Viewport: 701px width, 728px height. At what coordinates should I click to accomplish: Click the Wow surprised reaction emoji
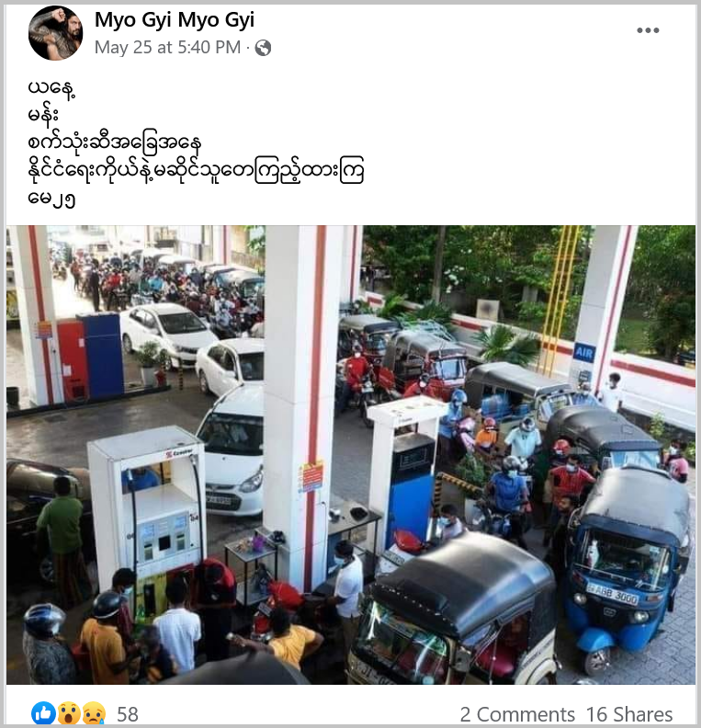[x=69, y=713]
